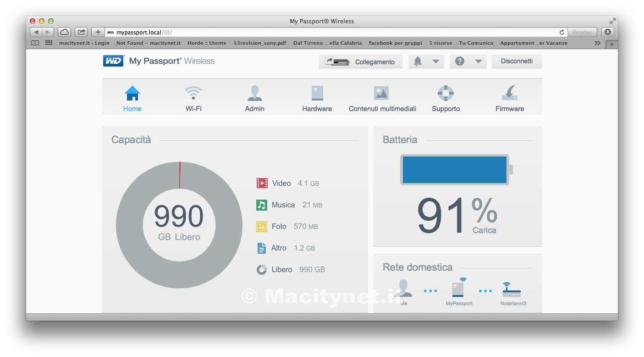
Task: Click the Musica 21 MB value
Action: point(312,205)
